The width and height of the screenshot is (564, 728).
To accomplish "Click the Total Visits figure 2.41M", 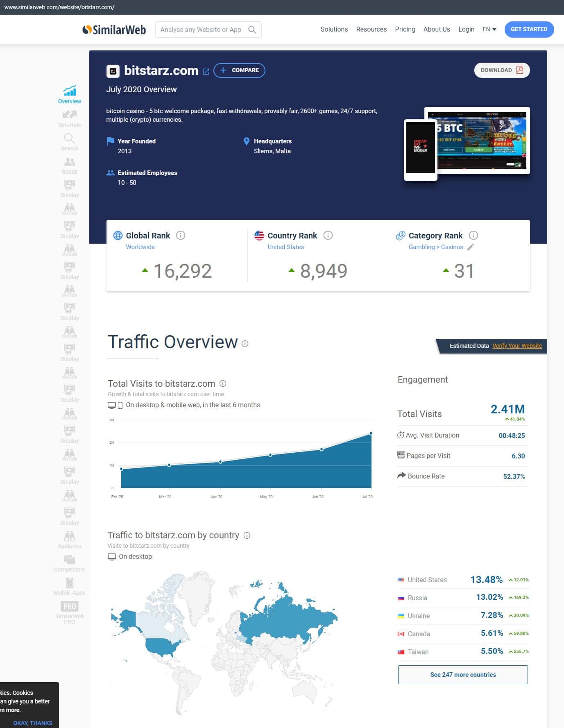I will point(508,409).
